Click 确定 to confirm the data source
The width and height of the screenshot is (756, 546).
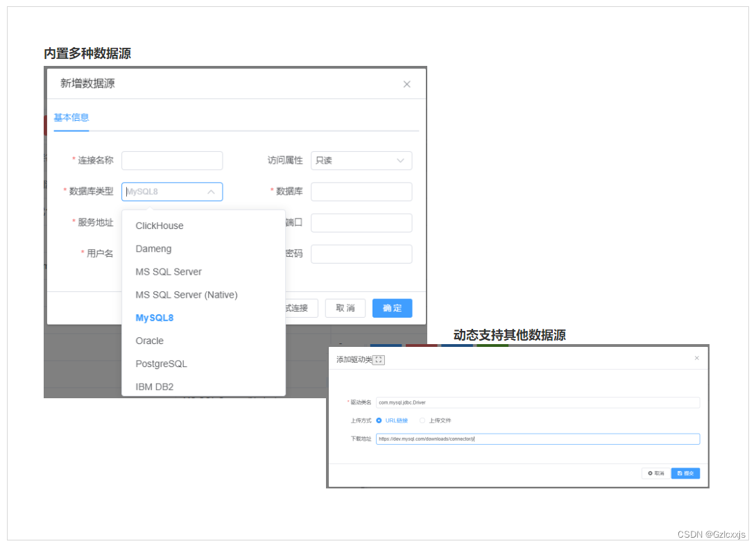[x=392, y=308]
